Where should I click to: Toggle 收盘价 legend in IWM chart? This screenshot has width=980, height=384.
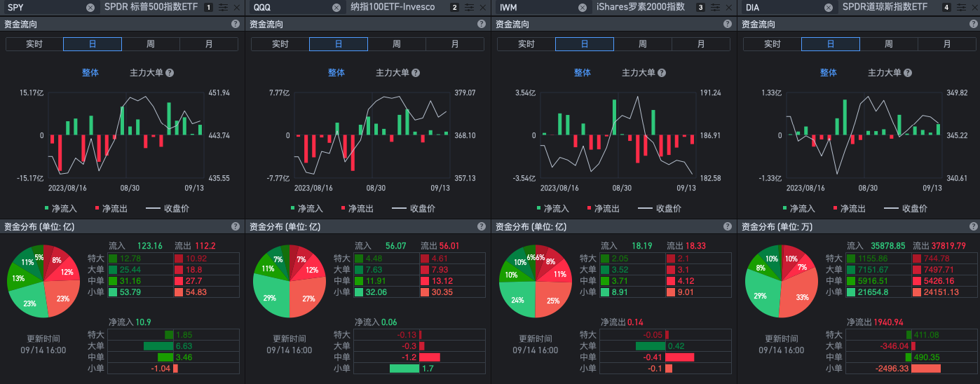[x=660, y=209]
